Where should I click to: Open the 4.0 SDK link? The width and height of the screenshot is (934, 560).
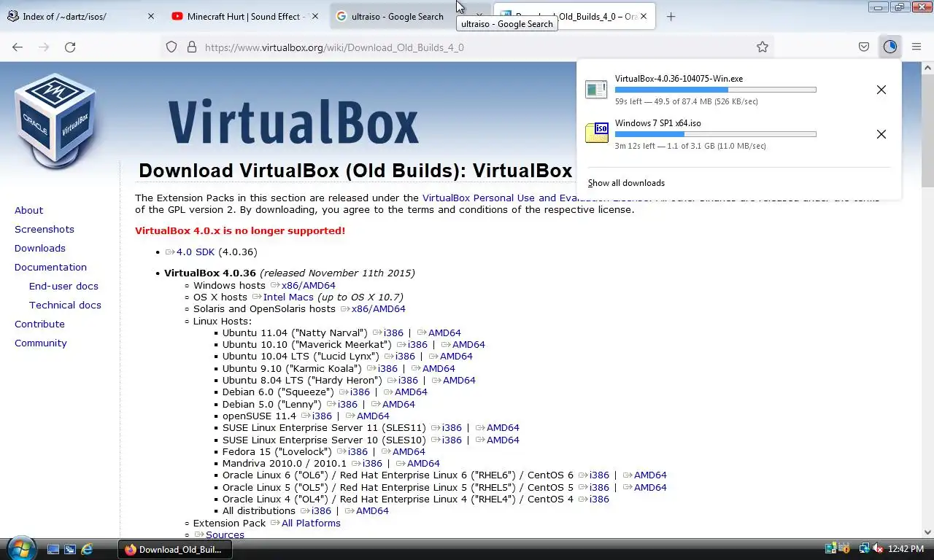point(196,252)
